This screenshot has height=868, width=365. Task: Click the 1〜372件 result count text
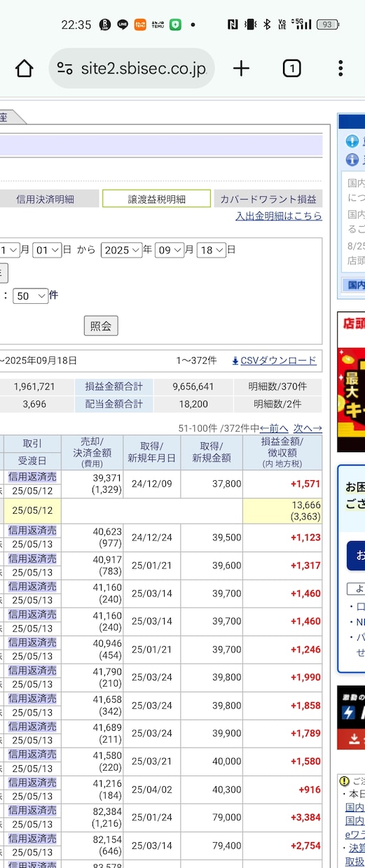[195, 360]
